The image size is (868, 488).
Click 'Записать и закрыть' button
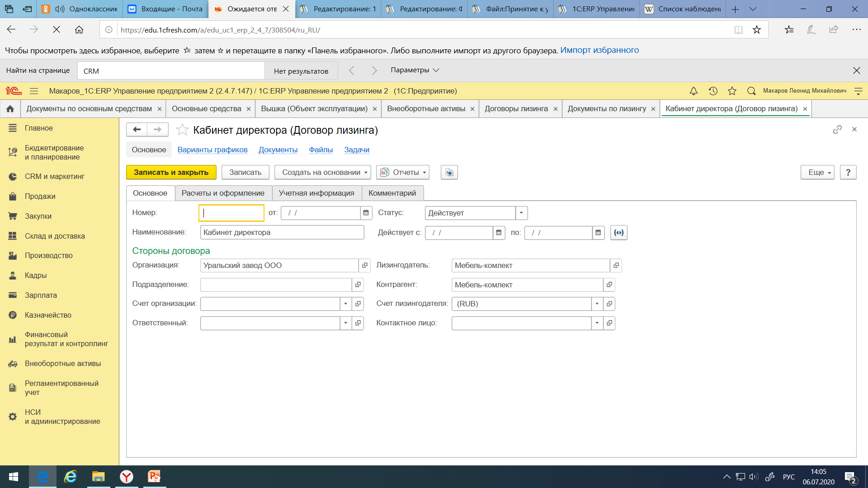tap(171, 172)
